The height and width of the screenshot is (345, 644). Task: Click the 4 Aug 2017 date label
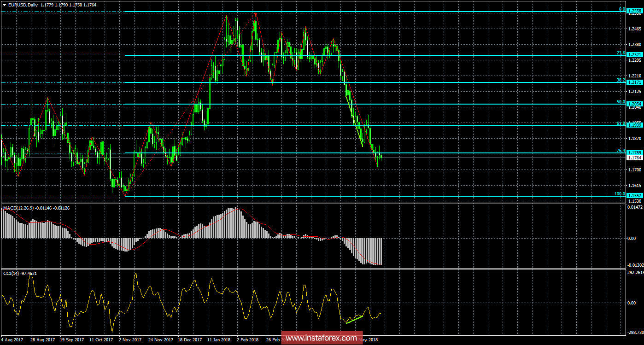[x=13, y=340]
